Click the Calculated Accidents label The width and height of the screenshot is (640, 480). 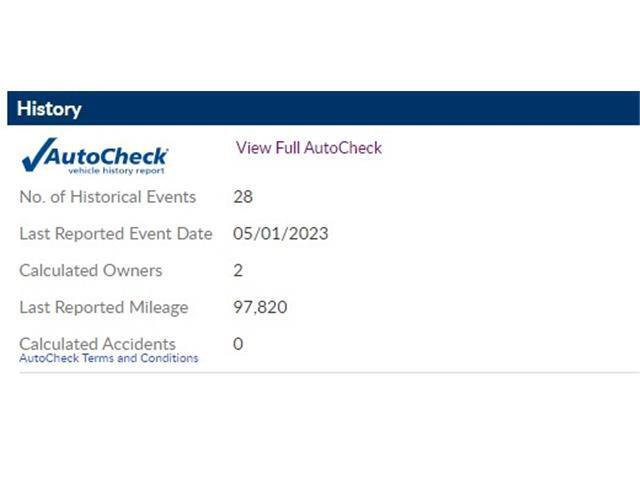(x=98, y=344)
